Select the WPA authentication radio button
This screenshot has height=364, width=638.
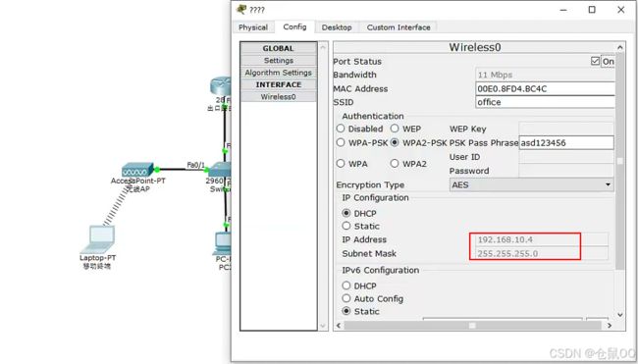(x=341, y=164)
